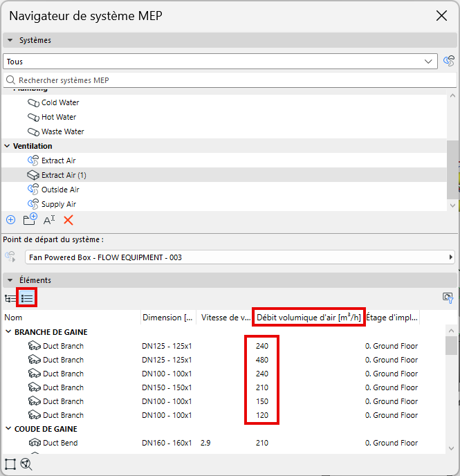Delete the selected system with the red X
The image size is (460, 476).
coord(68,220)
